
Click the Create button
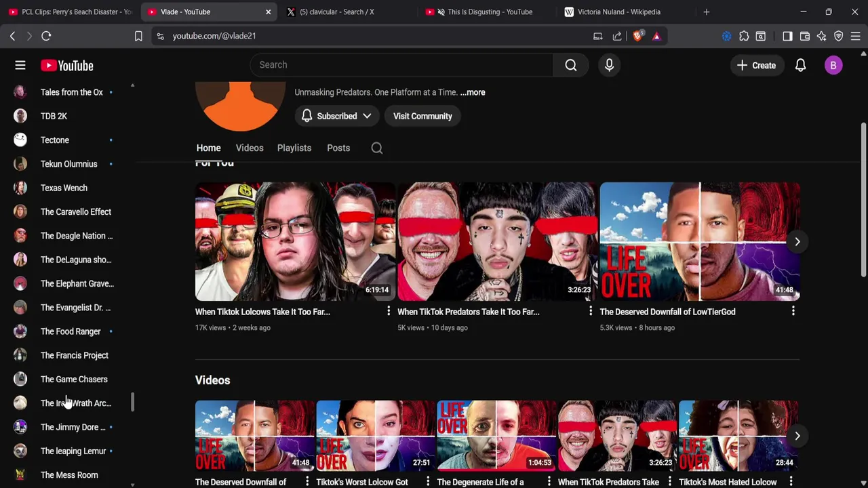coord(757,65)
